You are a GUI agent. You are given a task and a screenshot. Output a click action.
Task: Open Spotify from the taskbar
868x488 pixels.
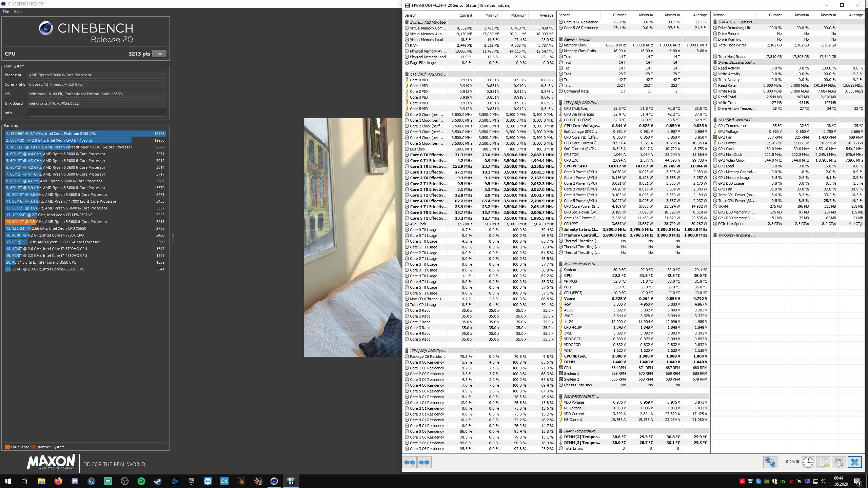pos(141,481)
